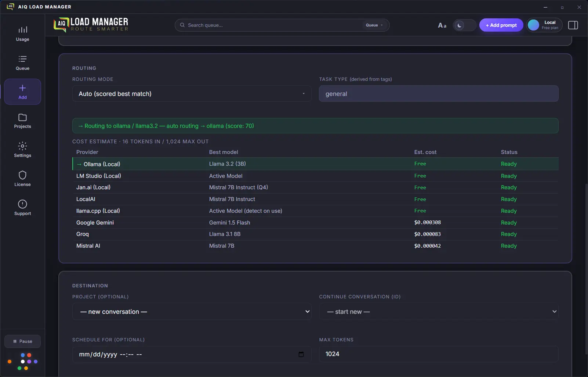Click the Aa font size icon
588x377 pixels.
pyautogui.click(x=442, y=25)
